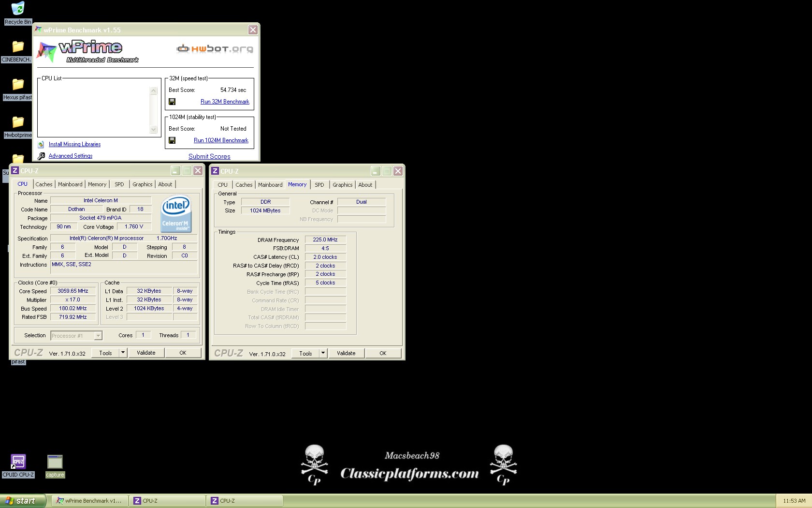Switch to second CPU-Z taskbar button
Image resolution: width=812 pixels, height=508 pixels.
[x=245, y=501]
